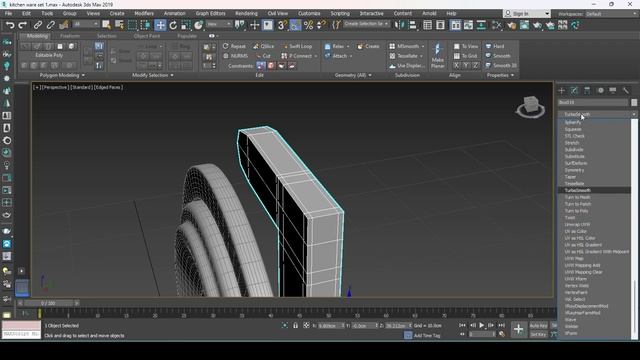Expand the Modify Selection panel arrow
This screenshot has height=360, width=640.
[172, 76]
